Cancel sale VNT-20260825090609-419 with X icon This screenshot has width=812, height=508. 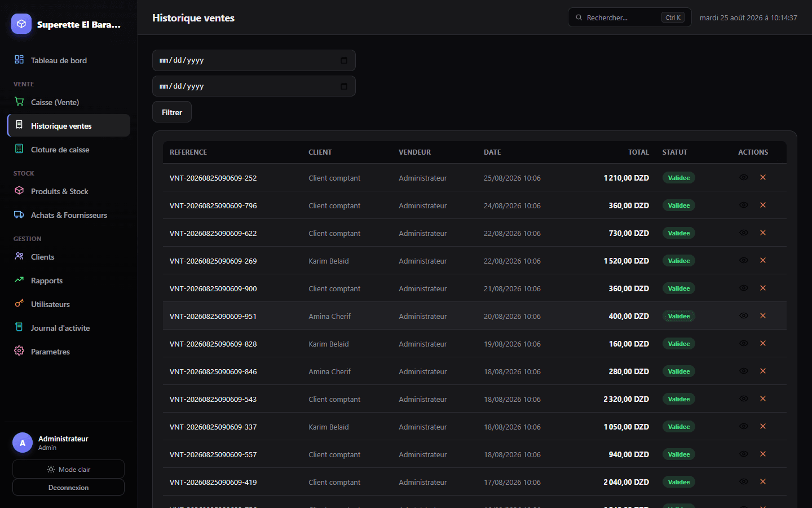tap(763, 481)
